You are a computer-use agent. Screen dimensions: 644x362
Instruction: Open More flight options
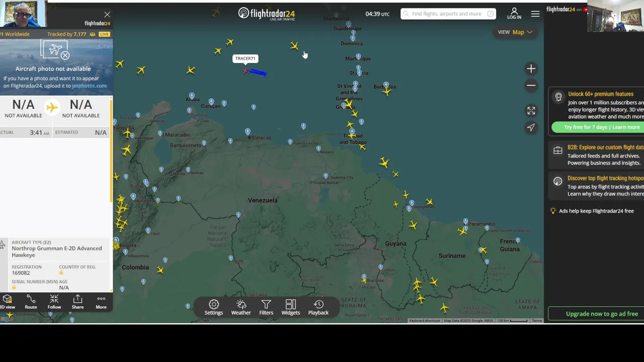pyautogui.click(x=101, y=302)
